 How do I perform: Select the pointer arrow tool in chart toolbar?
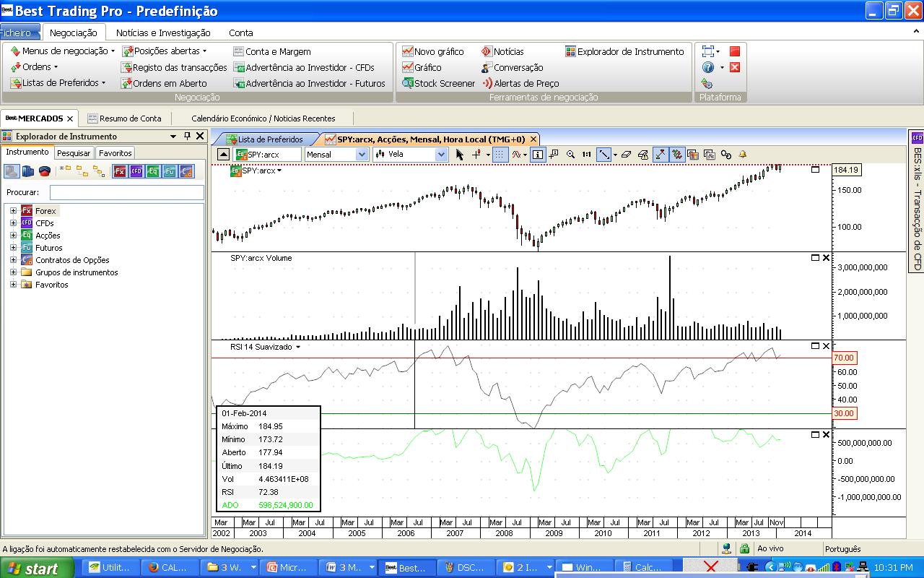click(x=460, y=155)
